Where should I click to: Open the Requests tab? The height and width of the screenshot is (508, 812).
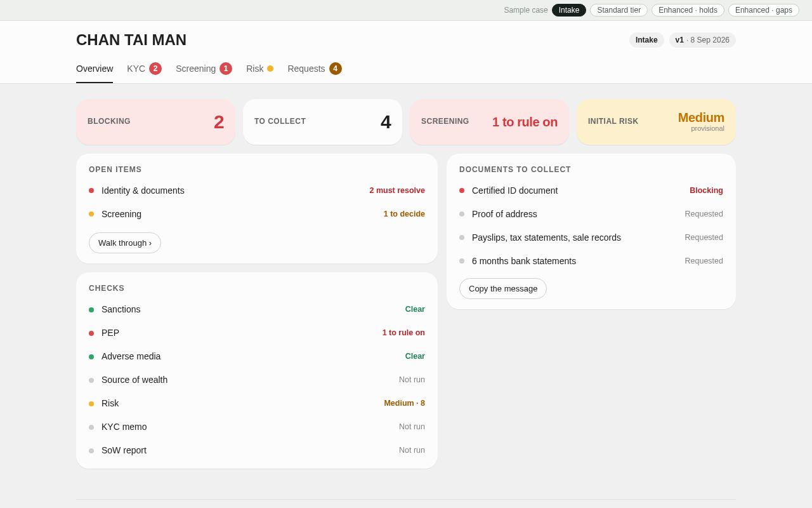[315, 69]
